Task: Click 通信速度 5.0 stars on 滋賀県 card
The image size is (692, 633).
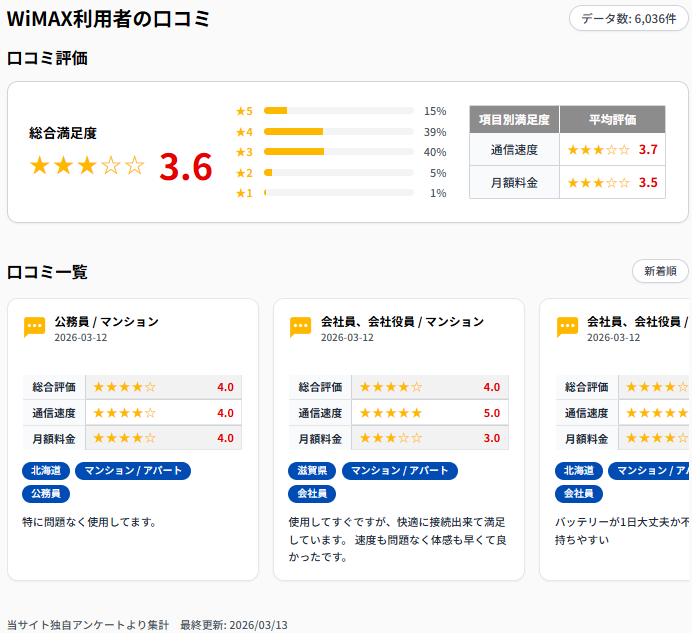Action: point(391,413)
